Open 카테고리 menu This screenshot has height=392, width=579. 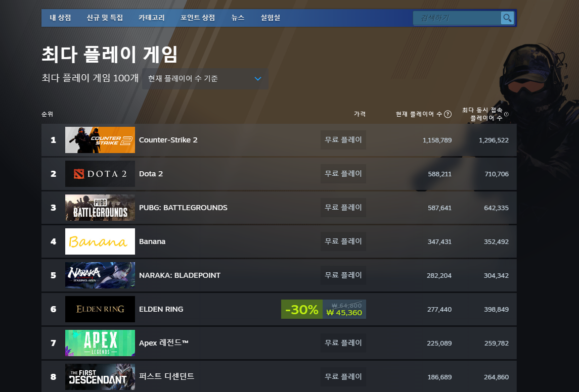[x=151, y=18]
